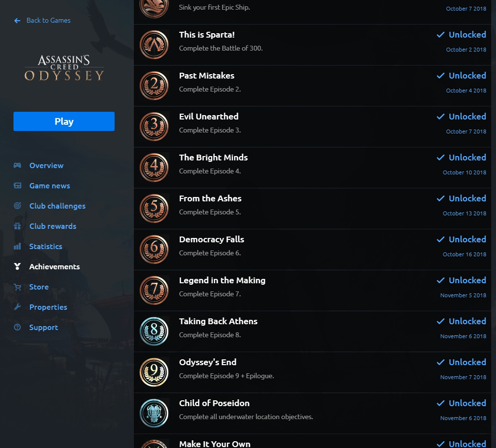
Task: Go back via Back to Games link
Action: coord(49,20)
